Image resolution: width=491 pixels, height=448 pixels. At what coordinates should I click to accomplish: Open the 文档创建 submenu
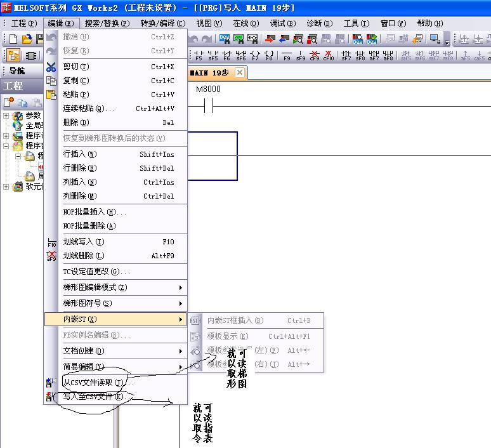115,351
